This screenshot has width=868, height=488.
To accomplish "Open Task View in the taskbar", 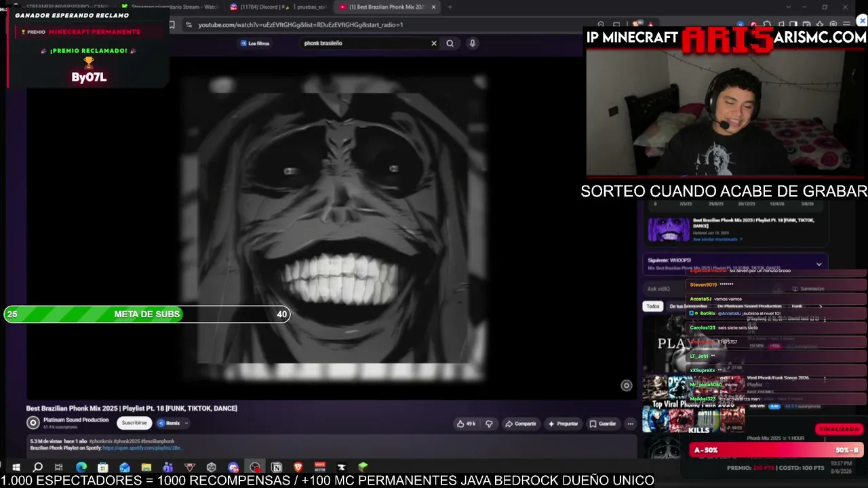I will coord(59,467).
